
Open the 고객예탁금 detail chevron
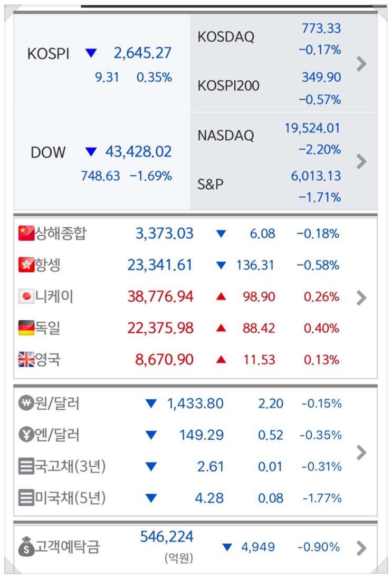click(361, 548)
